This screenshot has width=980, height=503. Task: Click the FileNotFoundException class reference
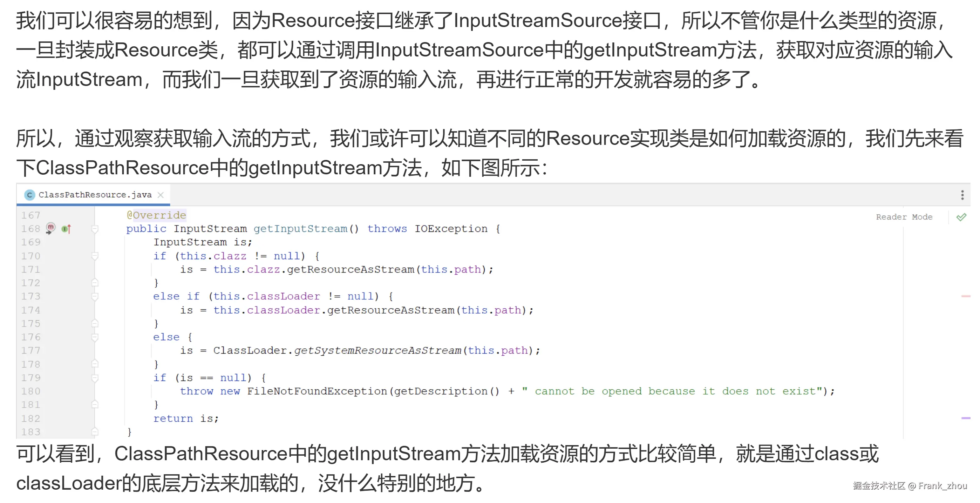(317, 391)
